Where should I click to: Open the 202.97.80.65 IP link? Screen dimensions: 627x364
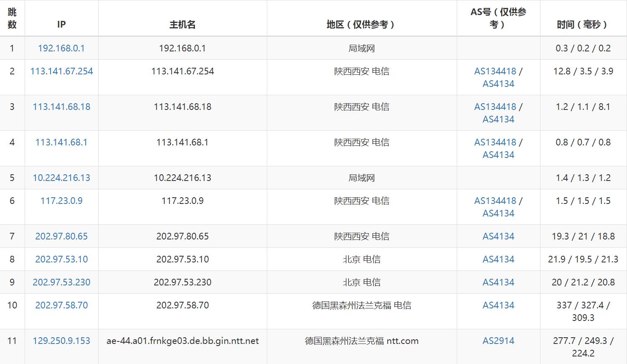(x=61, y=236)
